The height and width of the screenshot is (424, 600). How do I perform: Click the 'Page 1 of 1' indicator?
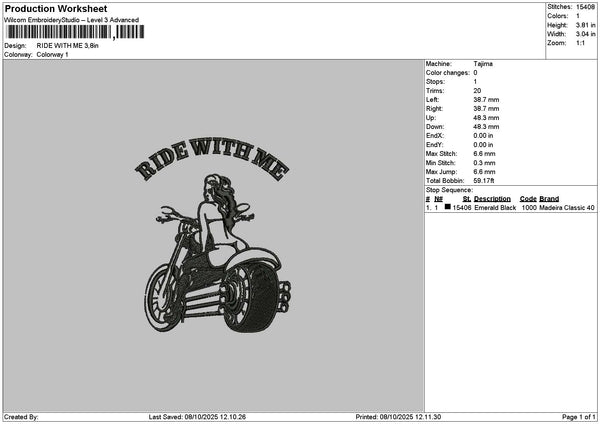coord(579,417)
